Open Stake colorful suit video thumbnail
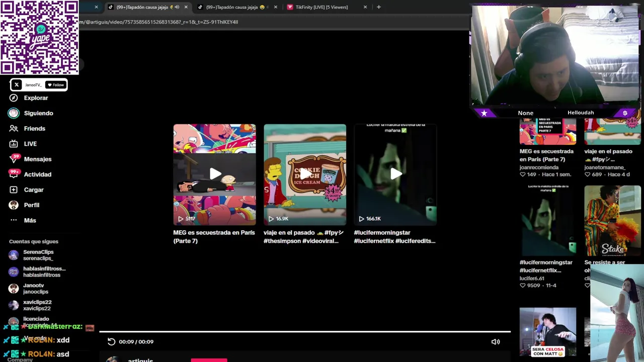 (612, 221)
